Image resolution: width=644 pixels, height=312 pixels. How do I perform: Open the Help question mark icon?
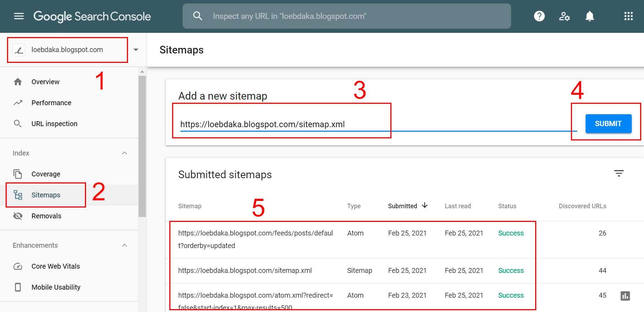(539, 16)
